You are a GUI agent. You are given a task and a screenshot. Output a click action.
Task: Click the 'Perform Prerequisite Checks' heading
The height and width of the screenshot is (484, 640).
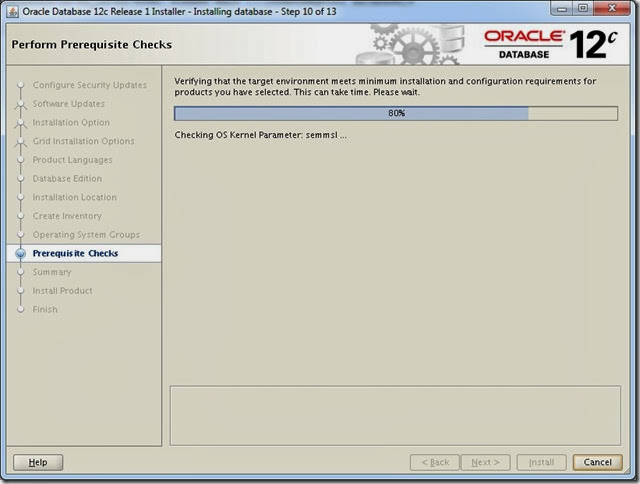(x=91, y=44)
